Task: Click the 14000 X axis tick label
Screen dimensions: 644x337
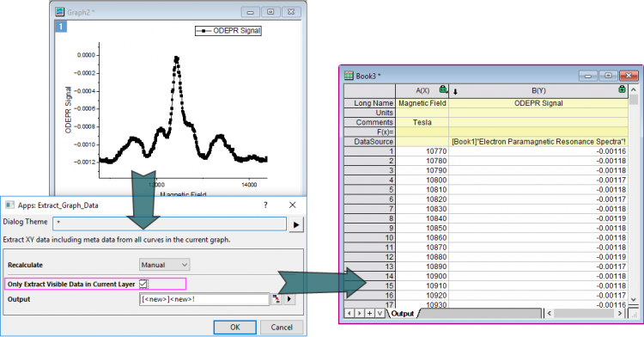Action: (x=249, y=185)
